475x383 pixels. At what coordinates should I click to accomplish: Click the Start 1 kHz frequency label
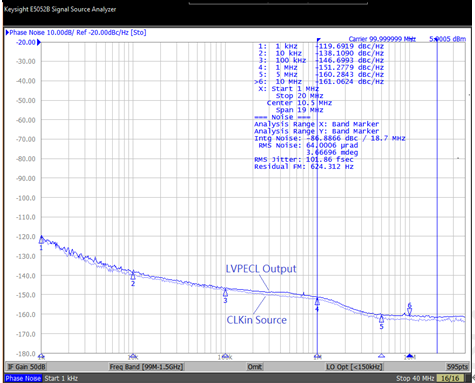click(61, 378)
